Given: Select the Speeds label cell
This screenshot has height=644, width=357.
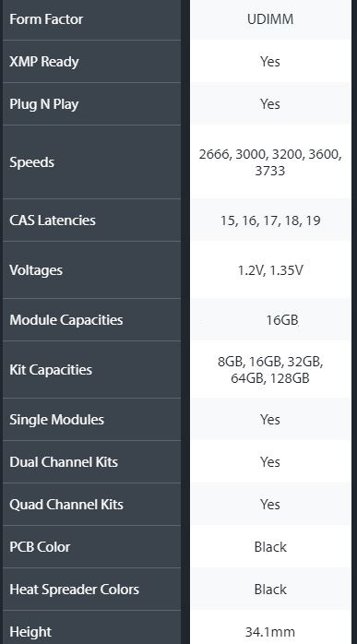Looking at the screenshot, I should click(91, 161).
